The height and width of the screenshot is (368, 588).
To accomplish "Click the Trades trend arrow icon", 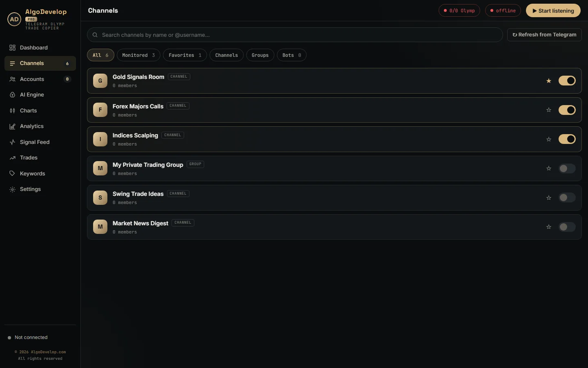I will pos(12,158).
